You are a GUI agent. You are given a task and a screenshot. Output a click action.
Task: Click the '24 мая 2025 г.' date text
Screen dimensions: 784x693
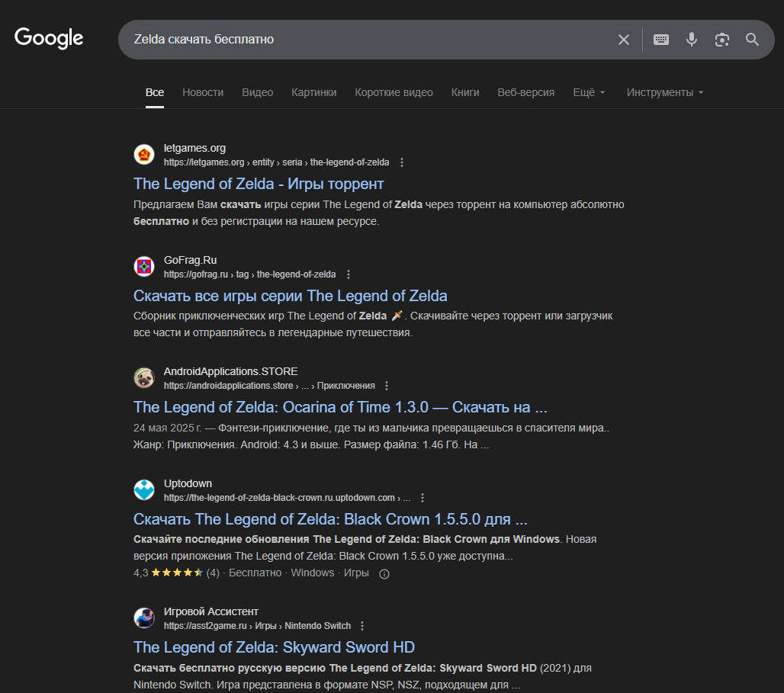[168, 428]
